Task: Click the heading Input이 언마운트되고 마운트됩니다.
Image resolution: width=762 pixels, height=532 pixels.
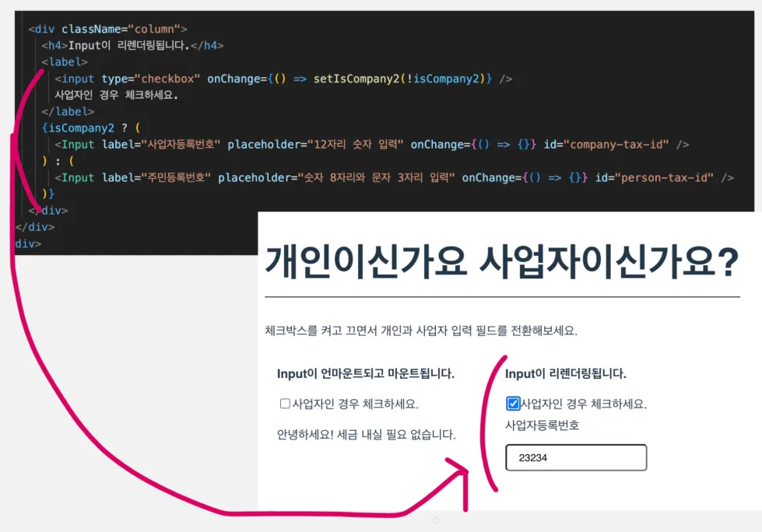Action: (x=366, y=374)
